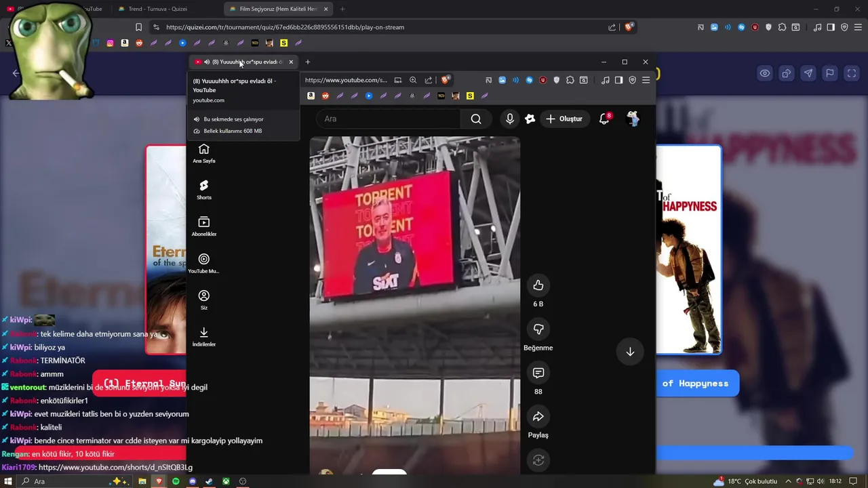
Task: Click Oluştur create button
Action: 564,119
